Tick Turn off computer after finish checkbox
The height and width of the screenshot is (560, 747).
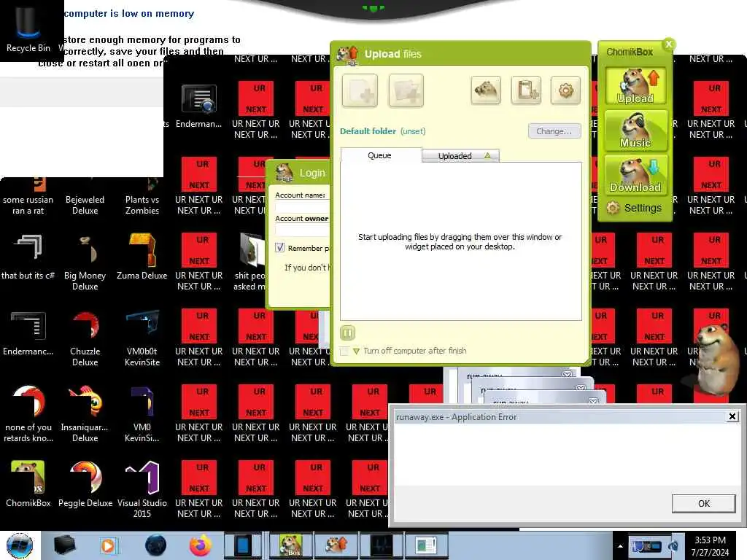pos(344,351)
